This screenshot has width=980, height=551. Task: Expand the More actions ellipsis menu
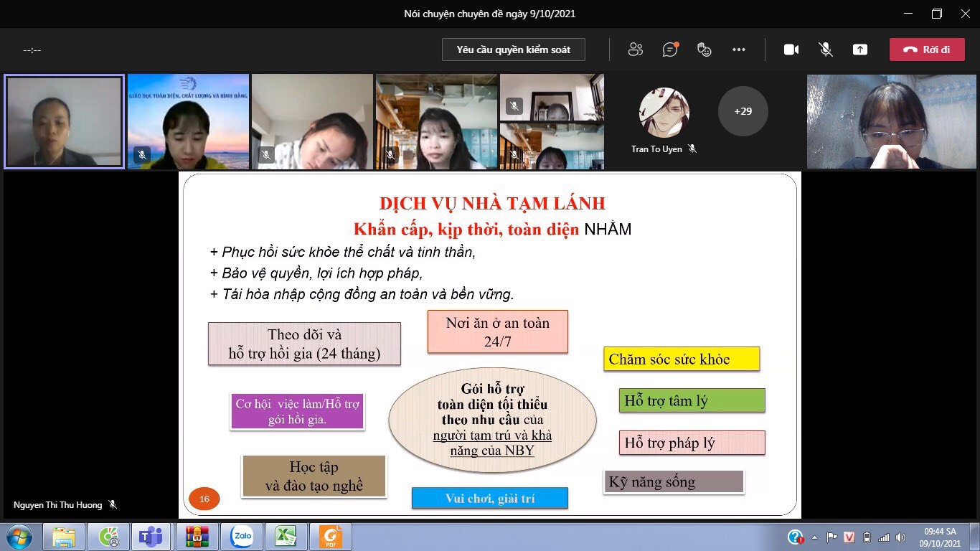(739, 50)
